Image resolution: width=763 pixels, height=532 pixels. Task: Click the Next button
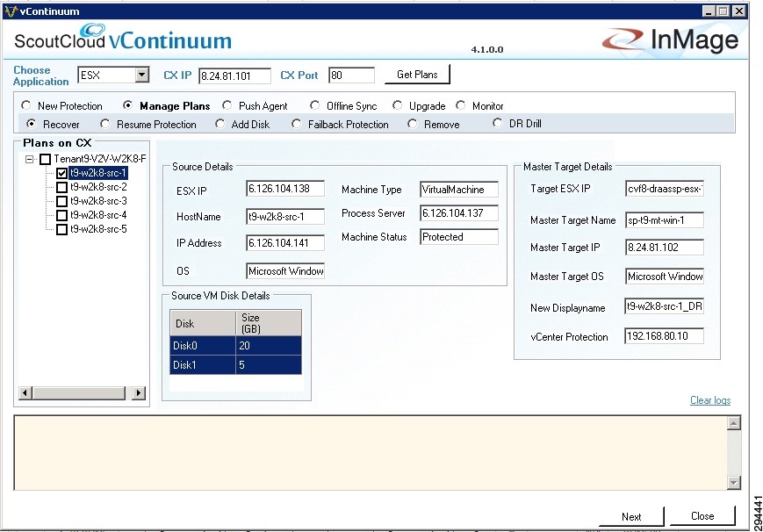pyautogui.click(x=631, y=516)
